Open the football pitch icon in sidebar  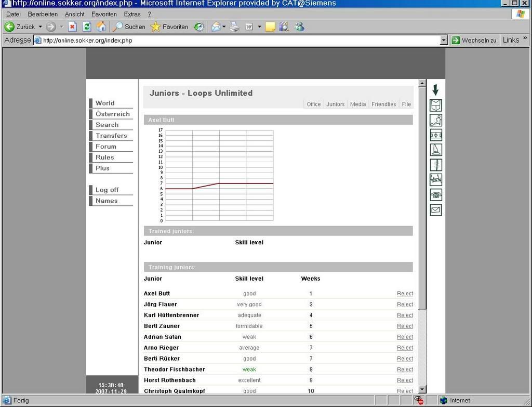[436, 135]
